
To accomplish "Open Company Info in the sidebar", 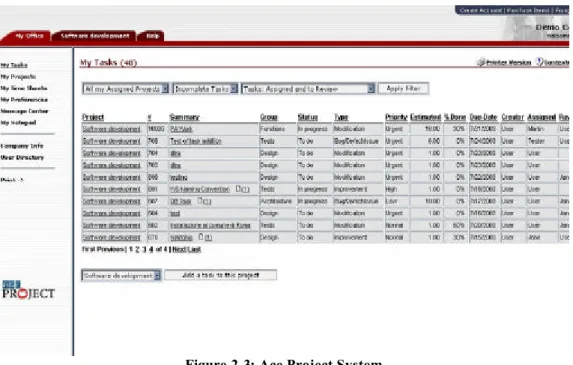I will pos(22,146).
